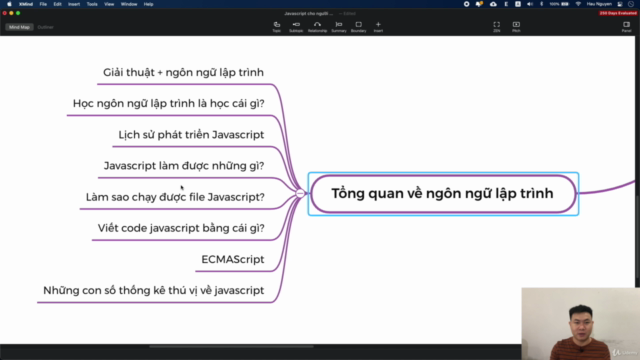Open Wi-Fi status in menu bar
This screenshot has height=360, width=640.
click(x=578, y=4)
